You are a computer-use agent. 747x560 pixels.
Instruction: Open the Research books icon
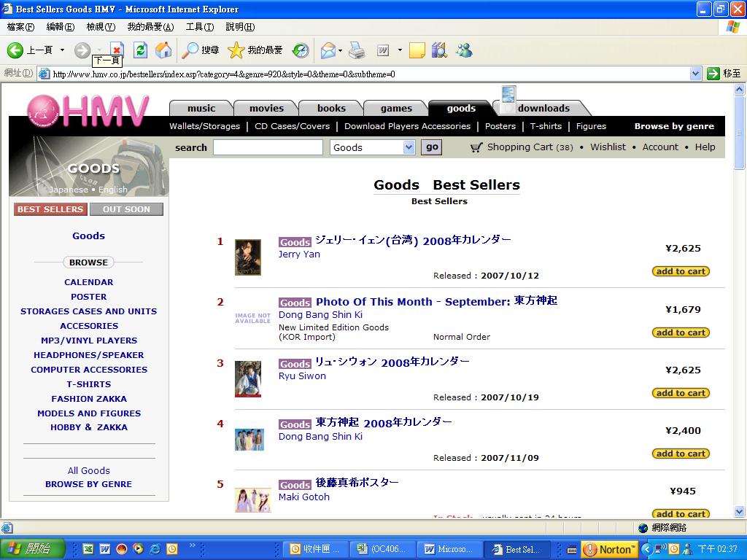(x=439, y=50)
